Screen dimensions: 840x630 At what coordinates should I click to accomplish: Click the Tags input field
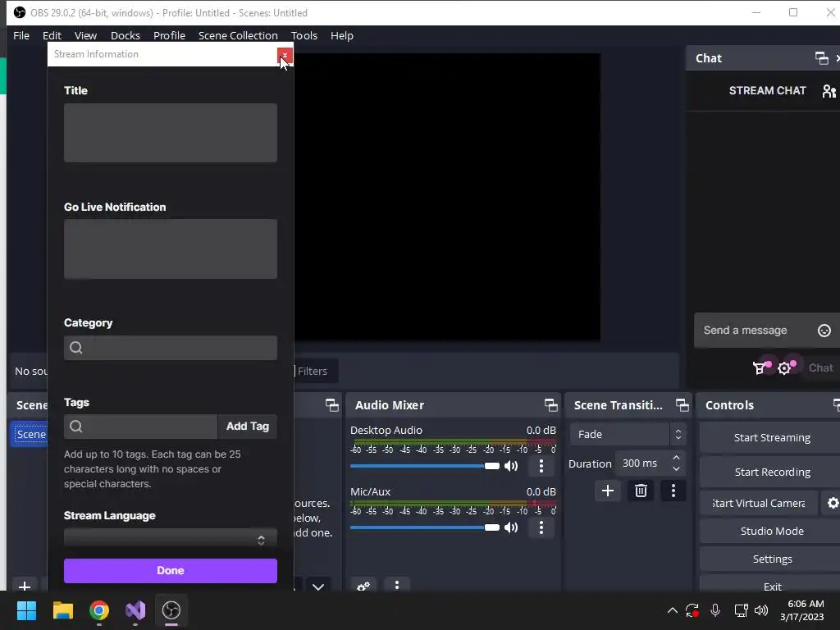pos(140,427)
